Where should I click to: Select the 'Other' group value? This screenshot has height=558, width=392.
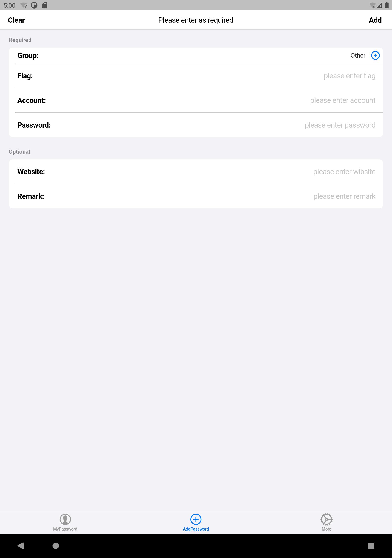pyautogui.click(x=358, y=55)
